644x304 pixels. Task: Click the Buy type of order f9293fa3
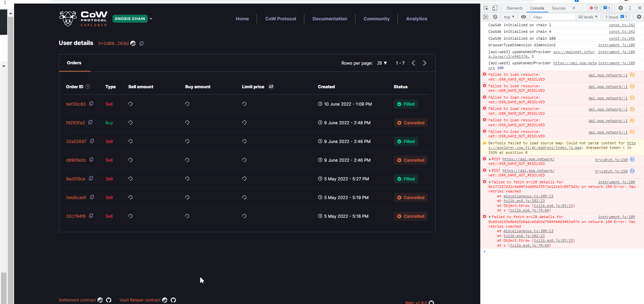click(109, 123)
